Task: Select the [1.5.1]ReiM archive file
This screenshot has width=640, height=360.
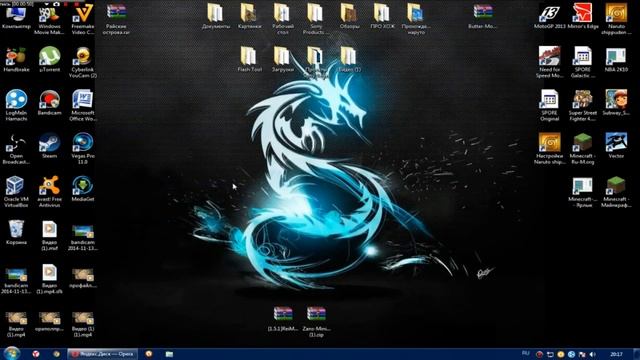Action: [x=283, y=319]
